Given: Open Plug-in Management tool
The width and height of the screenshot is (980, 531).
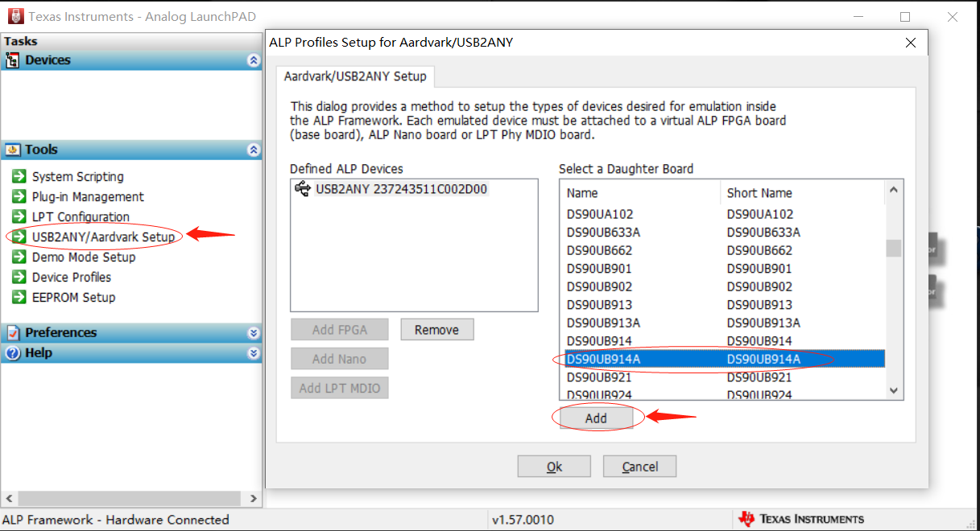Looking at the screenshot, I should (88, 197).
